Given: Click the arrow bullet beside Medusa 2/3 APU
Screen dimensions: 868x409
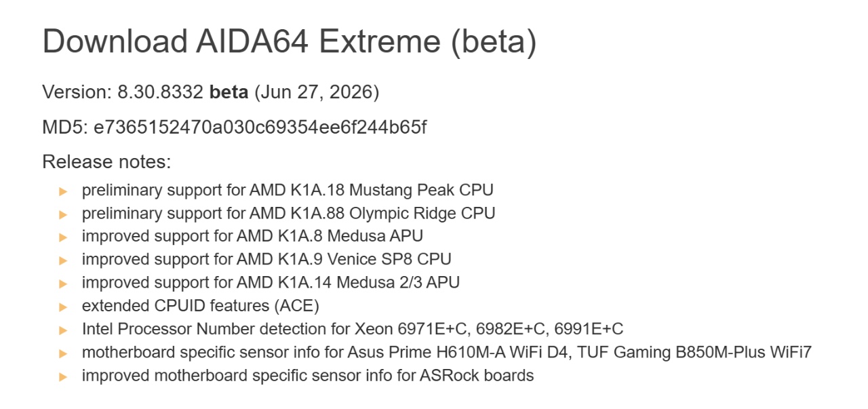Looking at the screenshot, I should click(x=64, y=284).
